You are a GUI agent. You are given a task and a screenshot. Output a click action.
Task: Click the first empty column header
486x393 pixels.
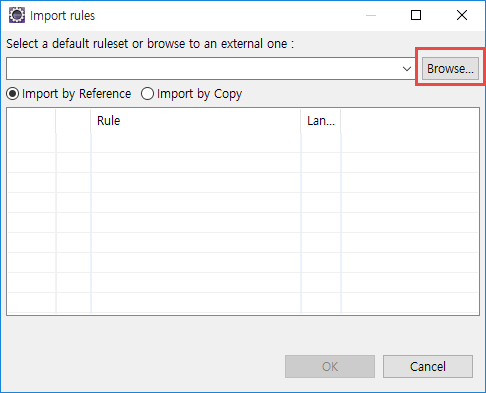tap(31, 121)
